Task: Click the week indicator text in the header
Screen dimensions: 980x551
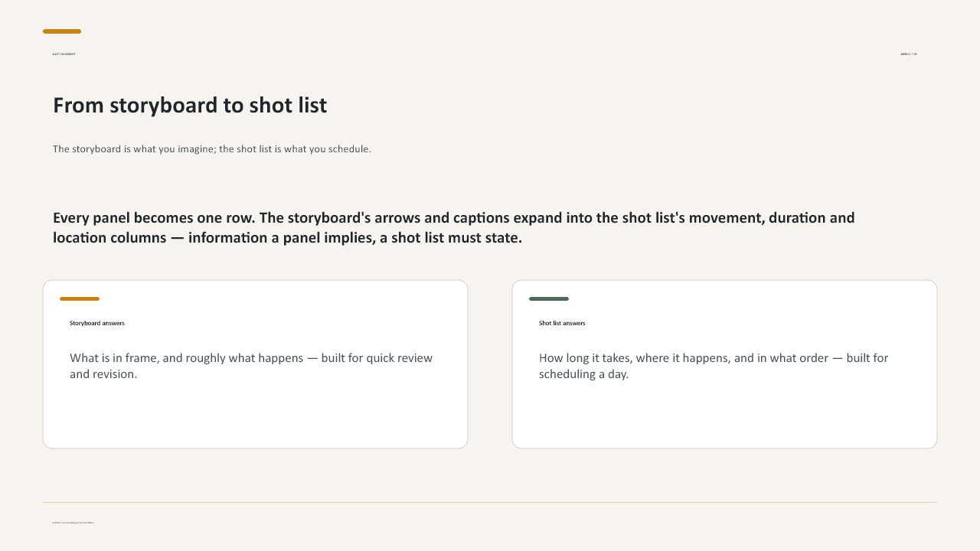Action: click(909, 54)
